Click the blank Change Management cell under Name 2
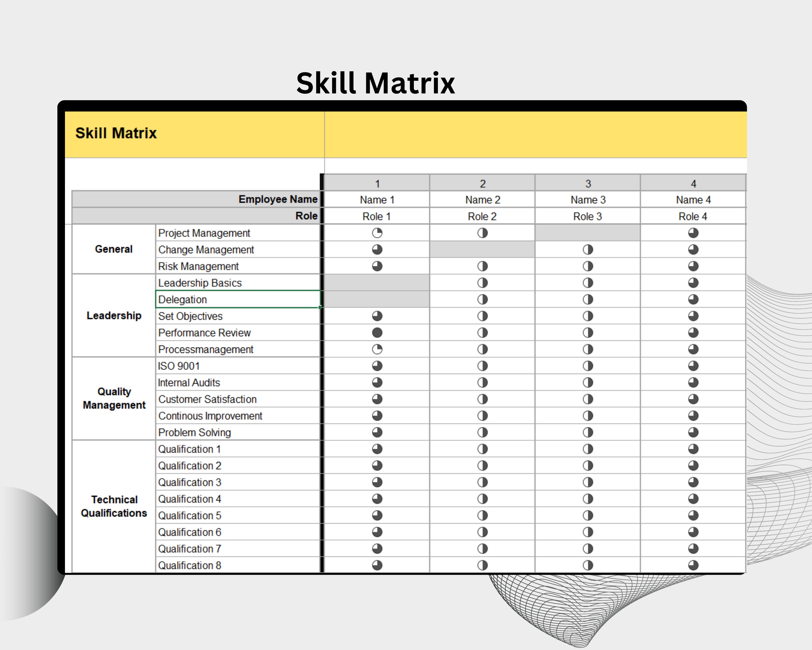The image size is (812, 650). click(482, 249)
